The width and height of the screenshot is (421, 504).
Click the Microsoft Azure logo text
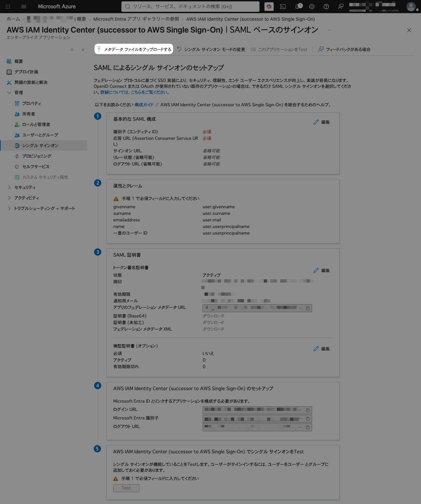click(57, 7)
